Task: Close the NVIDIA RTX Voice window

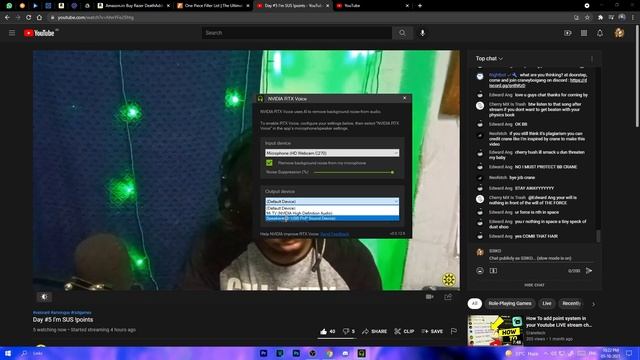Action: (x=404, y=98)
